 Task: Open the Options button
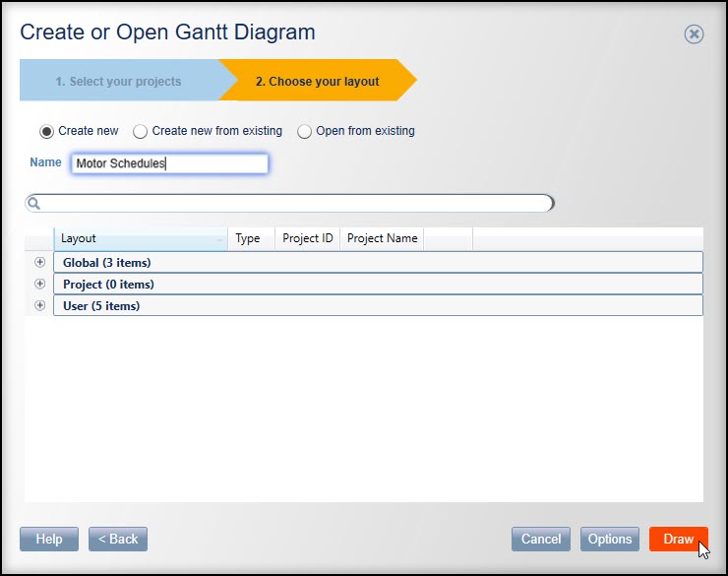click(x=610, y=539)
